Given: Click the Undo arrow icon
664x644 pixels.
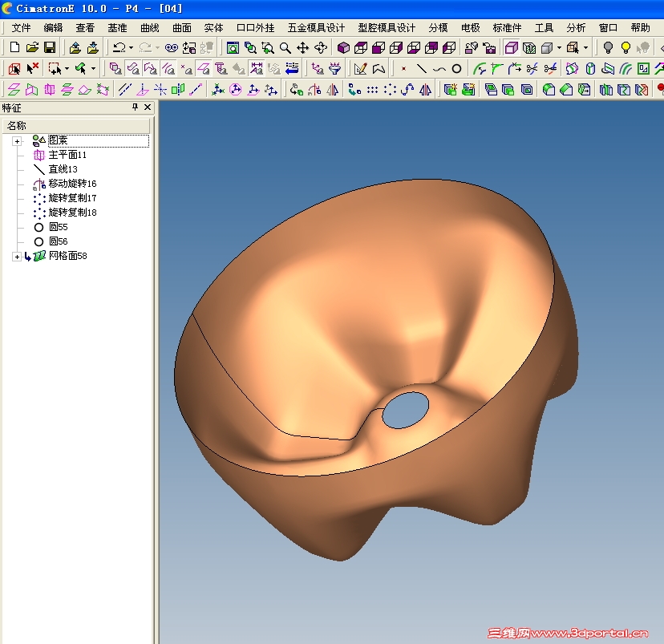Looking at the screenshot, I should coord(119,47).
